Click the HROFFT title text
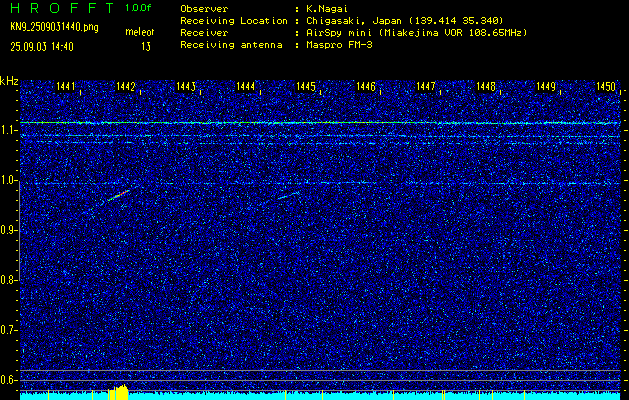629x400 pixels. (x=62, y=8)
